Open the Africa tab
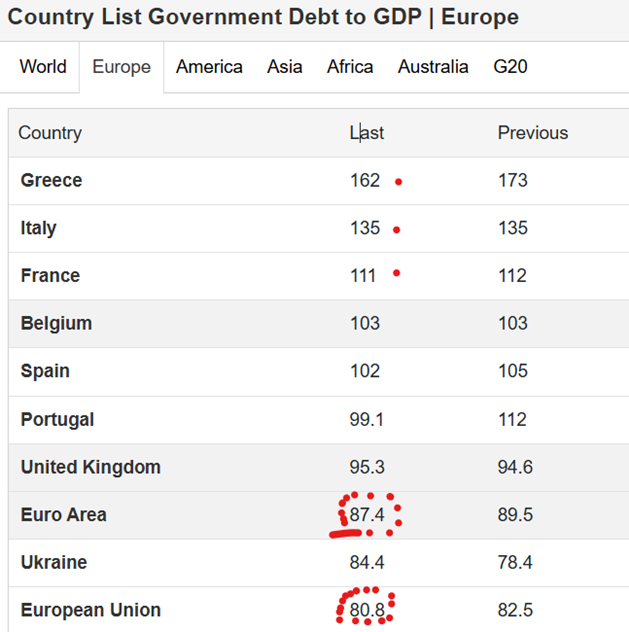The height and width of the screenshot is (632, 629). pos(350,67)
